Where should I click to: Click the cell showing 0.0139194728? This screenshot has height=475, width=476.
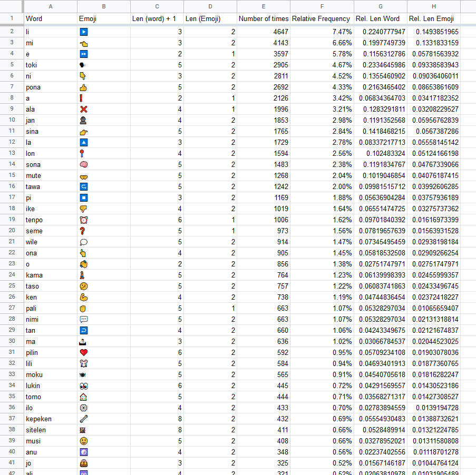(x=434, y=408)
